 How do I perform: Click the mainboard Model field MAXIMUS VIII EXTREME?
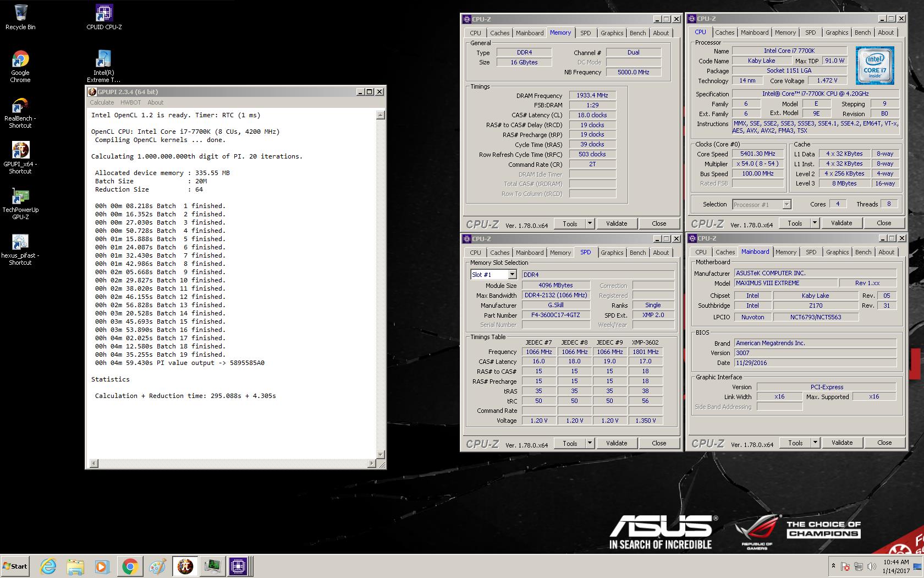pos(787,283)
